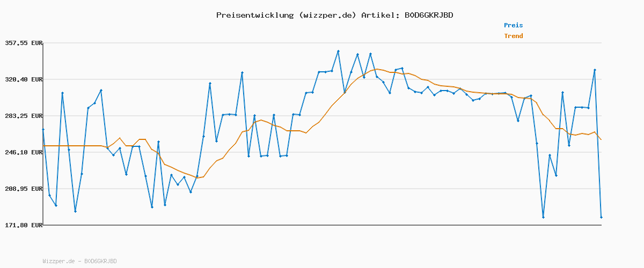Click the lowest dip of the orange trend line
The width and height of the screenshot is (644, 268).
[x=197, y=177]
